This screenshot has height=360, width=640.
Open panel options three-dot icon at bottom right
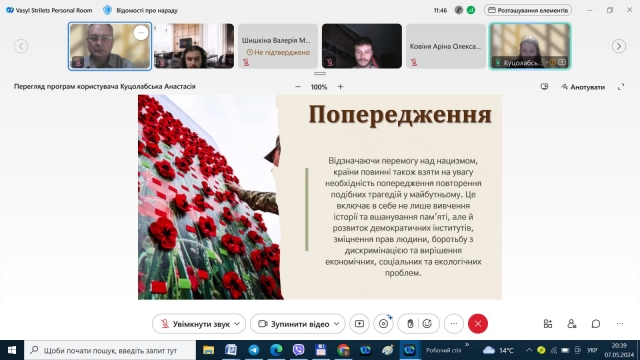pos(620,324)
